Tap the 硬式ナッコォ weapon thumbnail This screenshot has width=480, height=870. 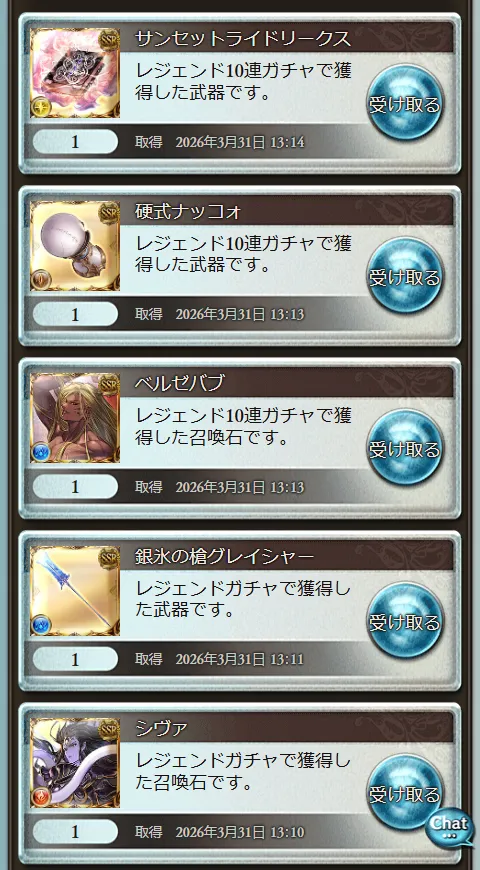[75, 246]
